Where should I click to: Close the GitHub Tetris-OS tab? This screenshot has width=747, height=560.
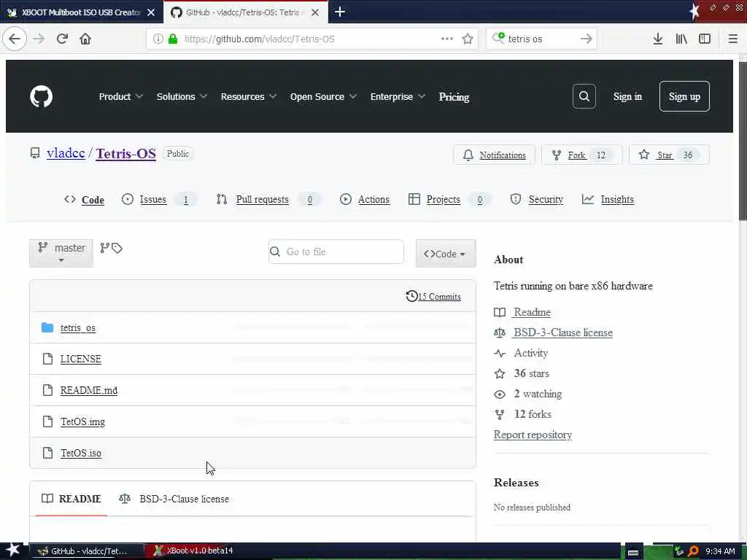315,12
